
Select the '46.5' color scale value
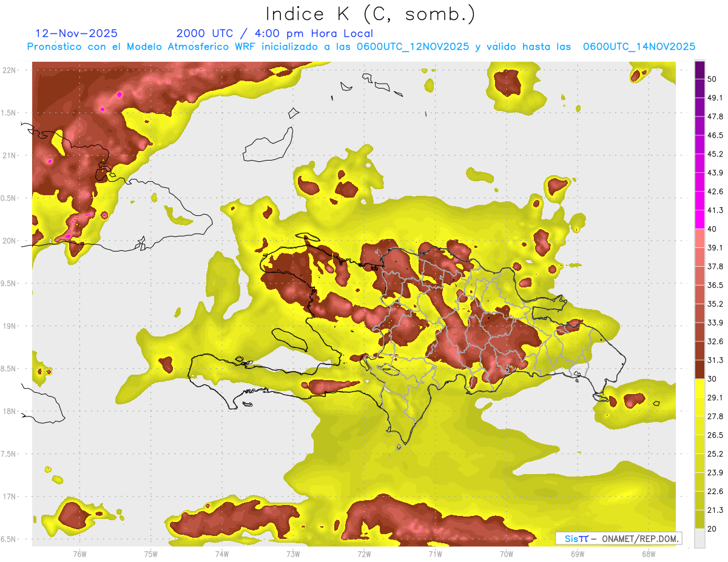click(715, 135)
